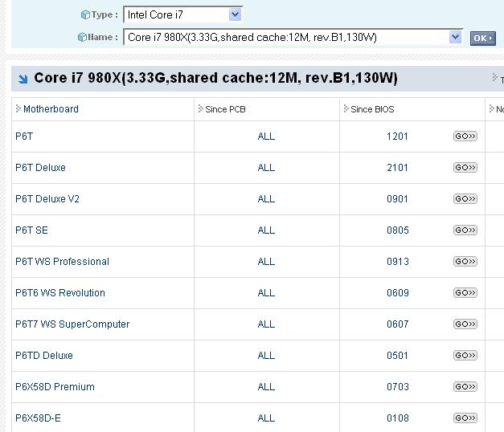
Task: Click the GO button for P6T SE
Action: point(465,230)
